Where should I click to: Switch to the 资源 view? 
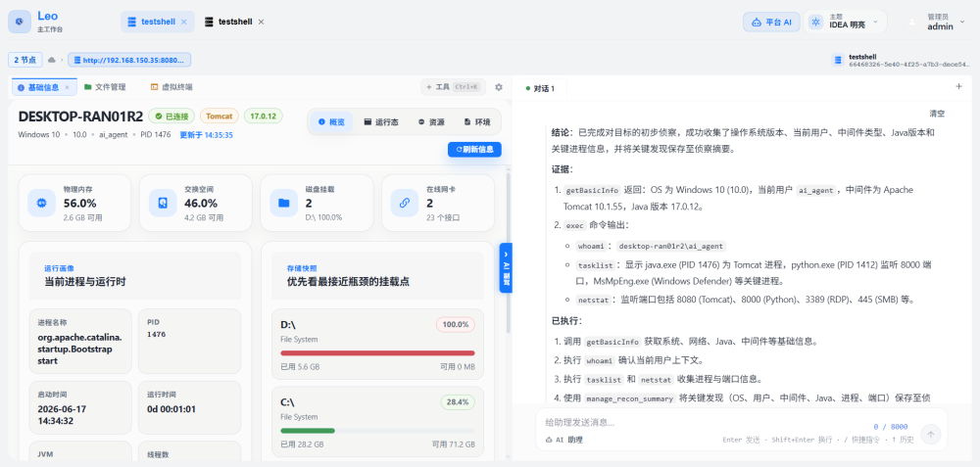click(431, 122)
